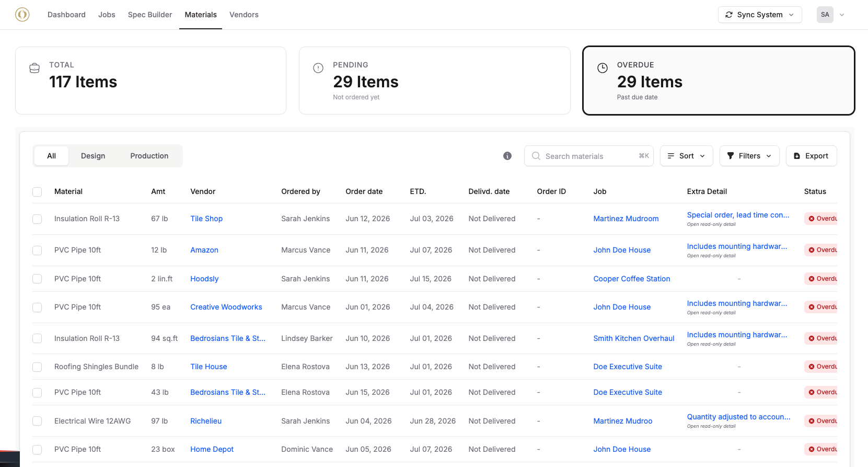868x467 pixels.
Task: Click the Export file icon
Action: pyautogui.click(x=797, y=156)
